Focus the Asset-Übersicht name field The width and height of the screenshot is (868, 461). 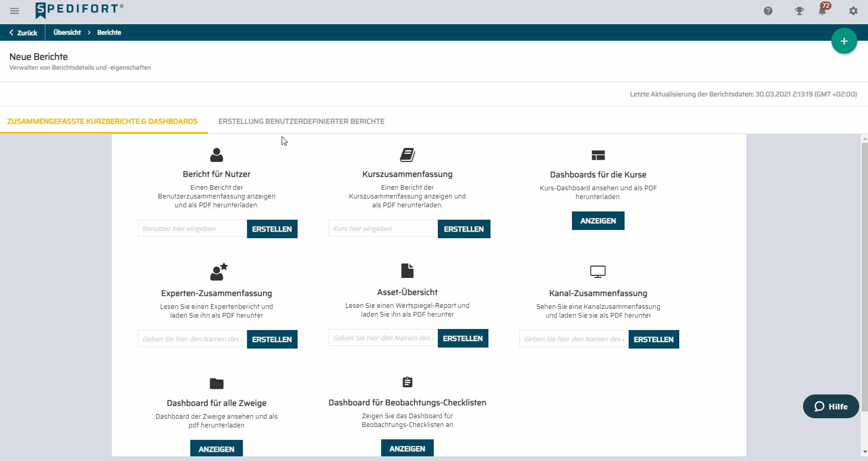(383, 338)
